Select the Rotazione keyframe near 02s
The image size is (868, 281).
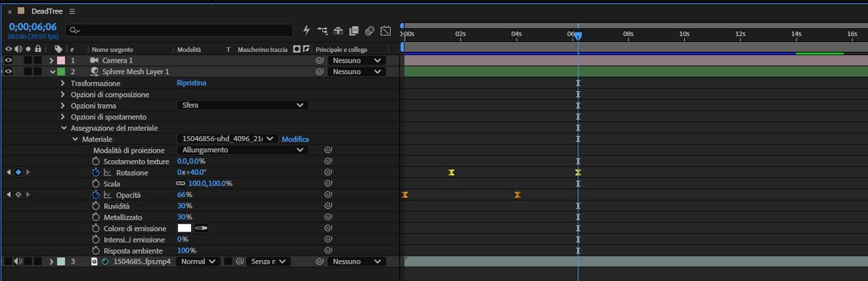[452, 172]
